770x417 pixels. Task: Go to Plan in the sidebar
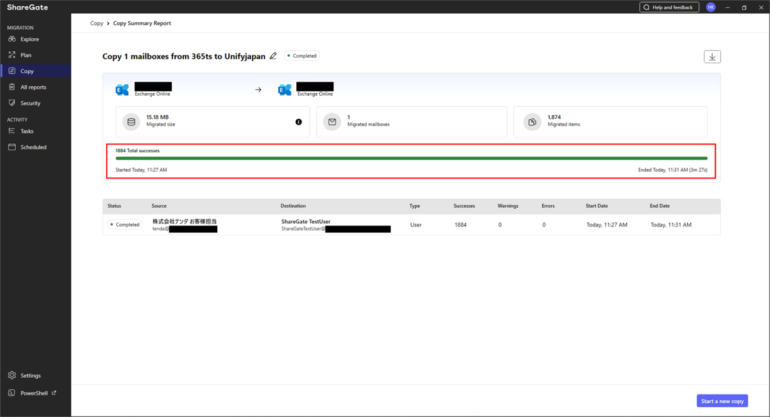[26, 55]
